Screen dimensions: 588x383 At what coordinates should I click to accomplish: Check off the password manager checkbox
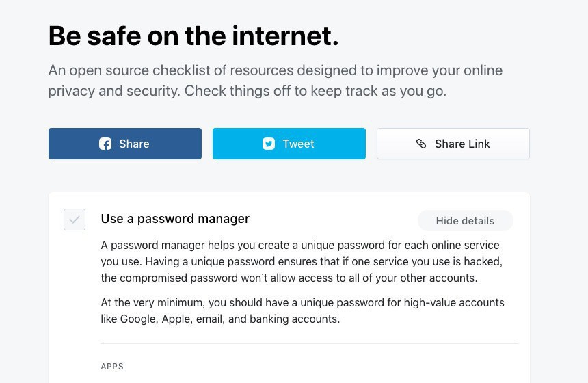pos(75,220)
